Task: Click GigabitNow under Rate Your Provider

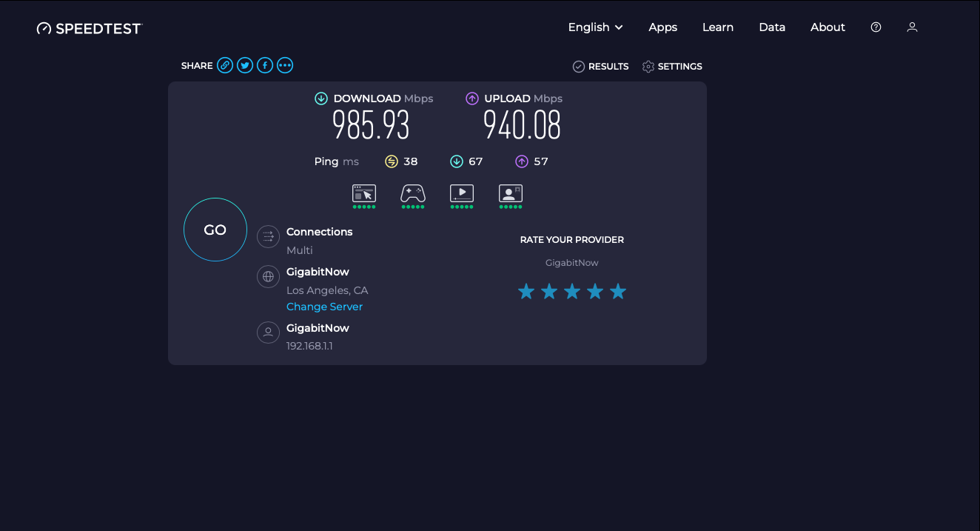Action: 572,263
